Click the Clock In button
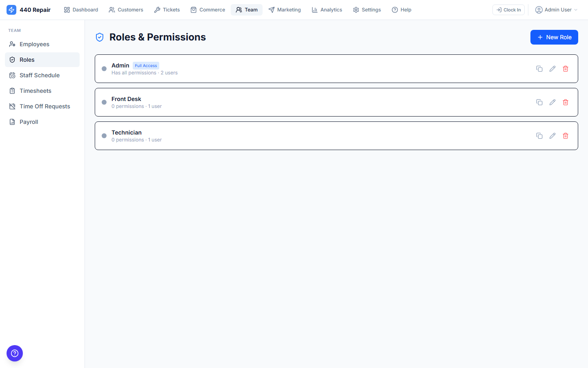588x368 pixels. pyautogui.click(x=508, y=9)
